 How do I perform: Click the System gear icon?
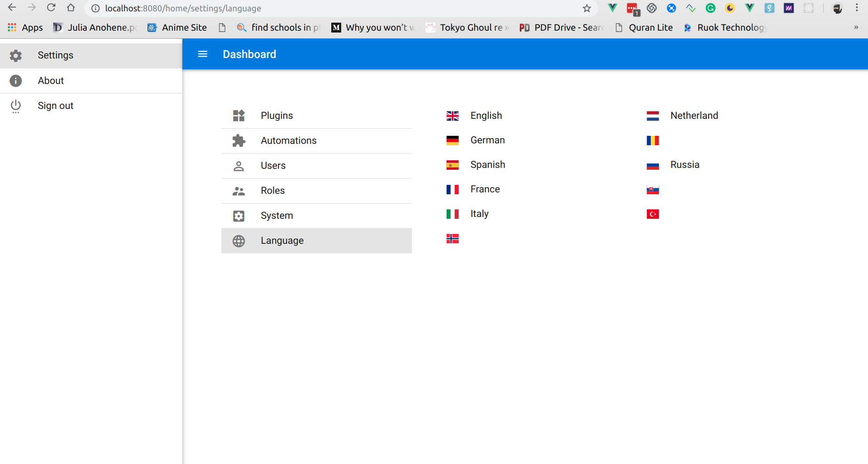[x=238, y=215]
